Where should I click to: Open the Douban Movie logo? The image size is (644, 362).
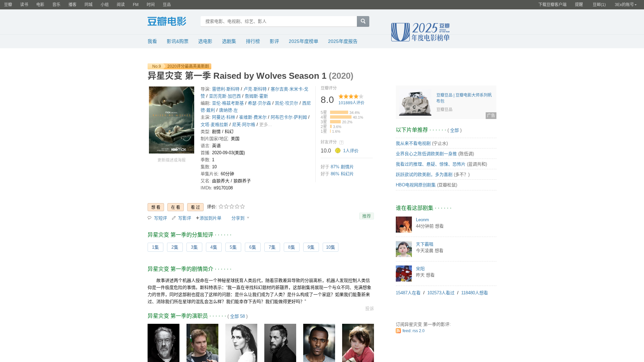(x=167, y=21)
